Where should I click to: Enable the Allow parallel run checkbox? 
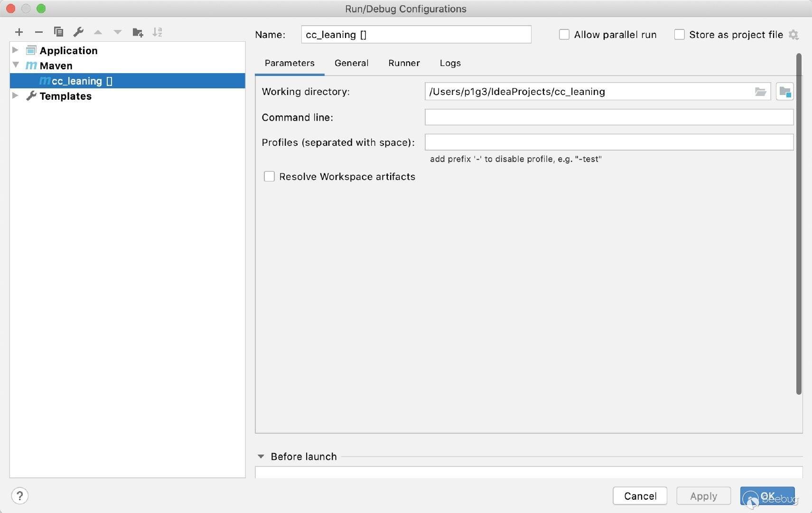[564, 35]
